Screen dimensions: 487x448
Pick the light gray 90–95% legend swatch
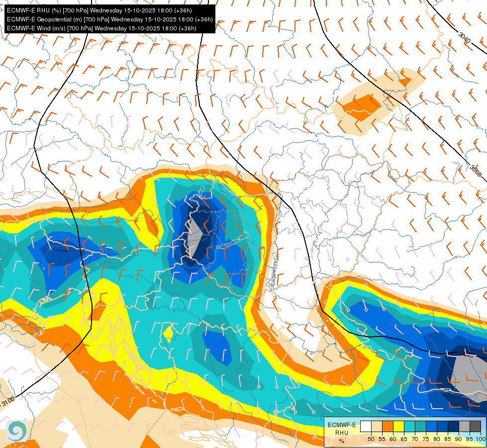(x=464, y=427)
